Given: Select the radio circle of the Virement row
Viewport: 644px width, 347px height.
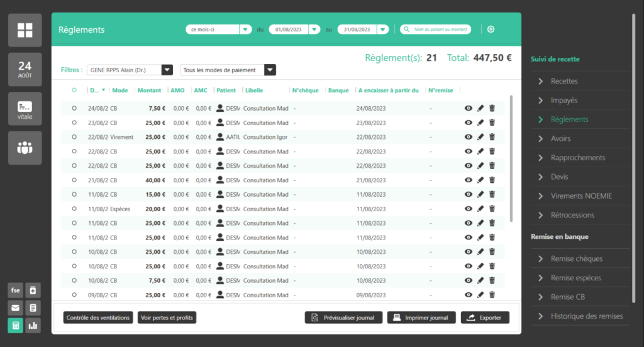Looking at the screenshot, I should click(x=74, y=137).
